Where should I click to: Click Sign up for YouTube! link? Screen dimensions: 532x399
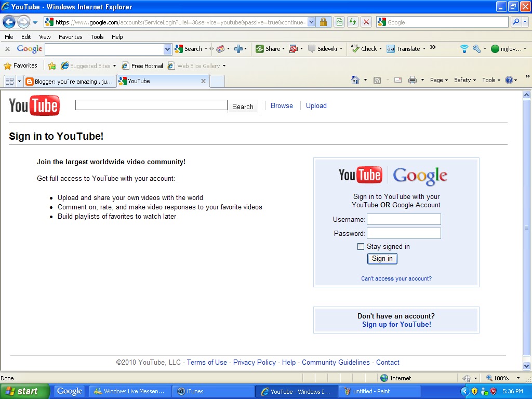pos(396,324)
